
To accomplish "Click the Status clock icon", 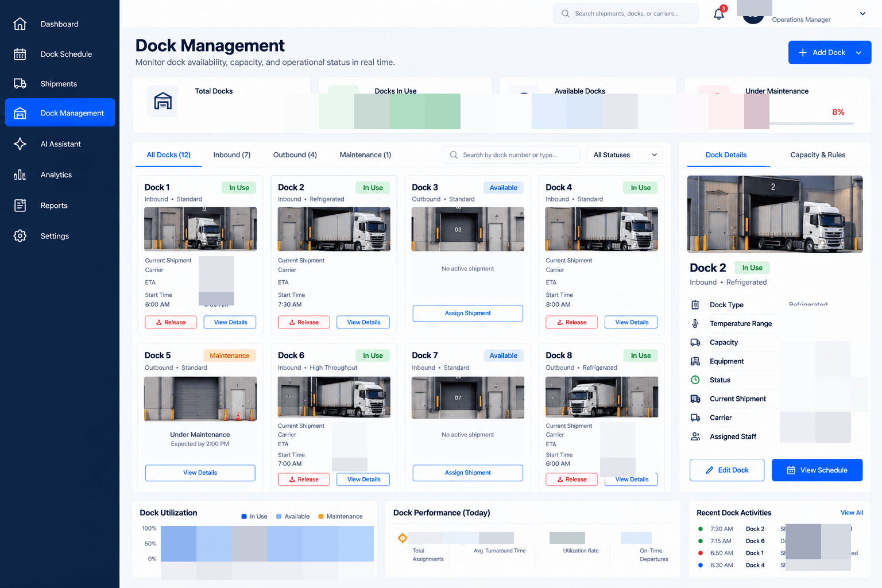I will coord(695,380).
